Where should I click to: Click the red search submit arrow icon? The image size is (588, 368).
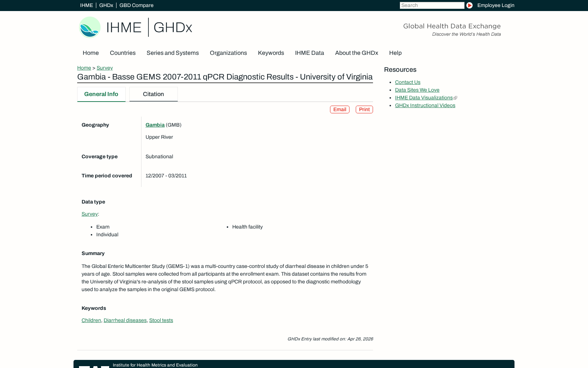[469, 5]
